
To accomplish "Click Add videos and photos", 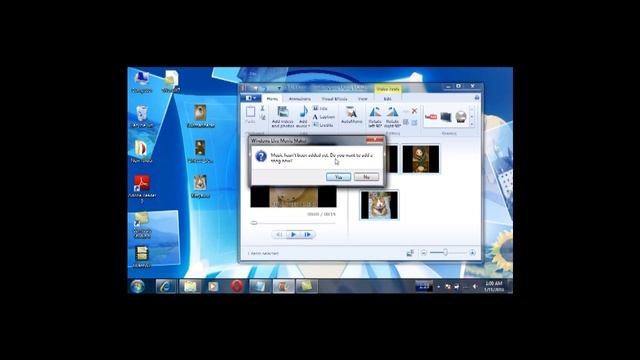I will [x=283, y=117].
